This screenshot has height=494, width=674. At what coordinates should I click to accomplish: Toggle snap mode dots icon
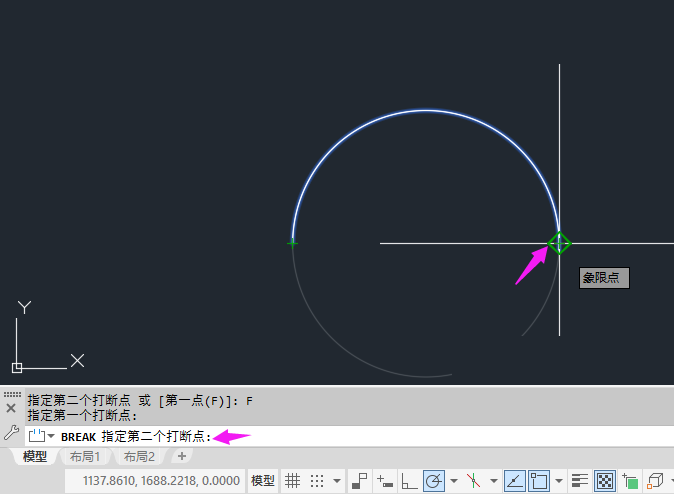point(317,481)
